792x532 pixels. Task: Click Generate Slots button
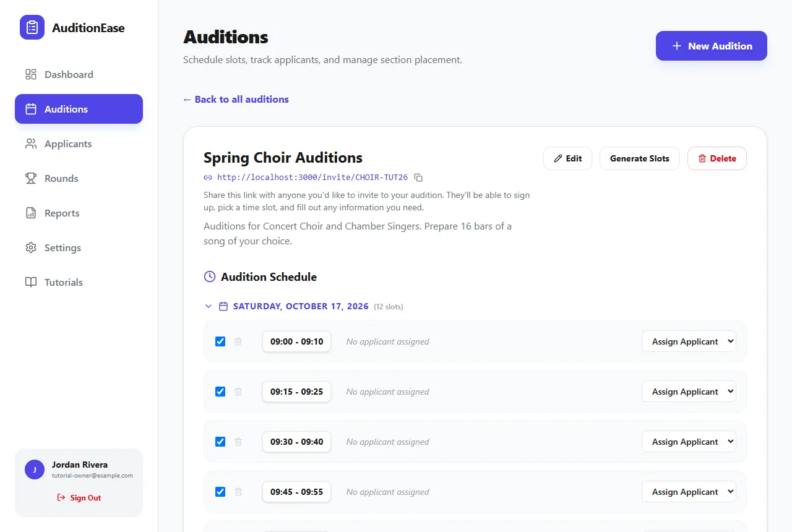pos(640,158)
